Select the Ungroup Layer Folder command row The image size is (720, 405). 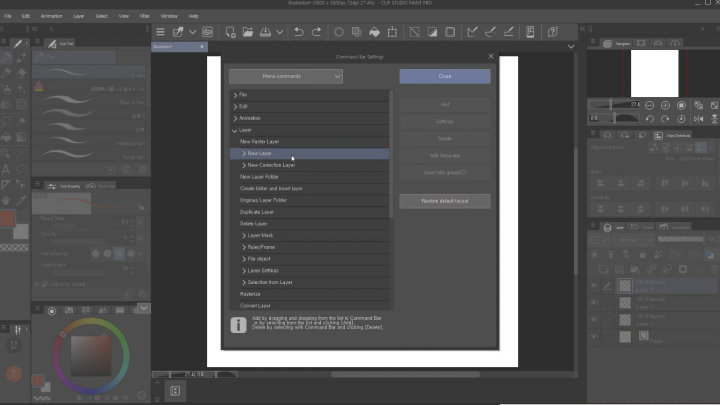(309, 200)
